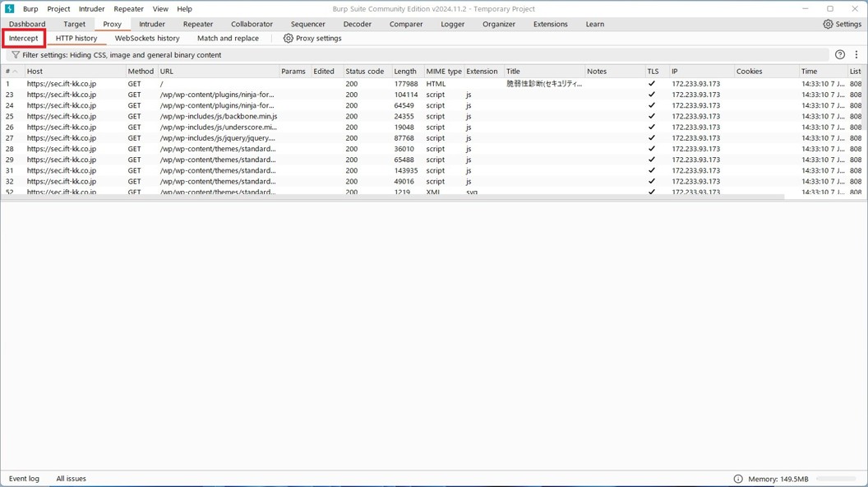This screenshot has width=868, height=487.
Task: Click the TLS checkmark in row 1
Action: coord(652,84)
